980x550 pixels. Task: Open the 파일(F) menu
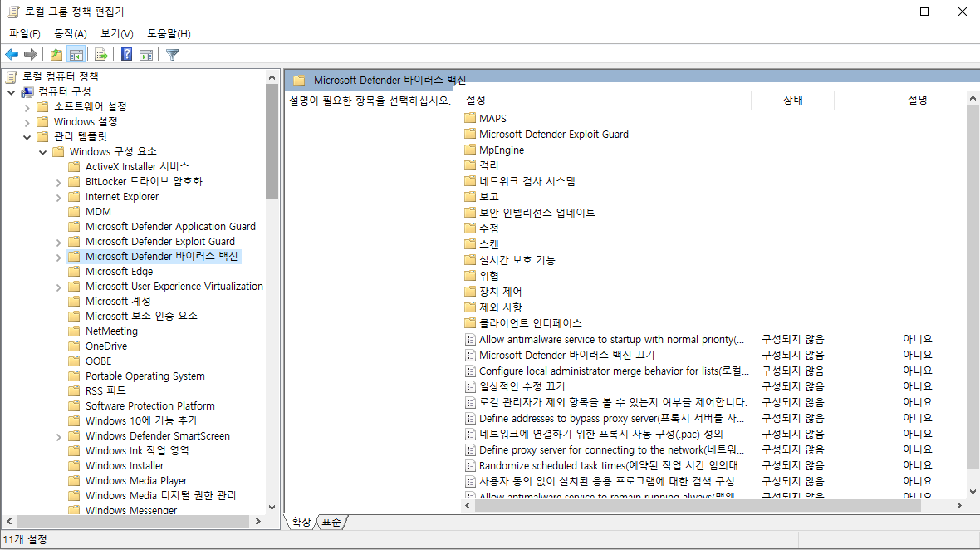point(25,33)
